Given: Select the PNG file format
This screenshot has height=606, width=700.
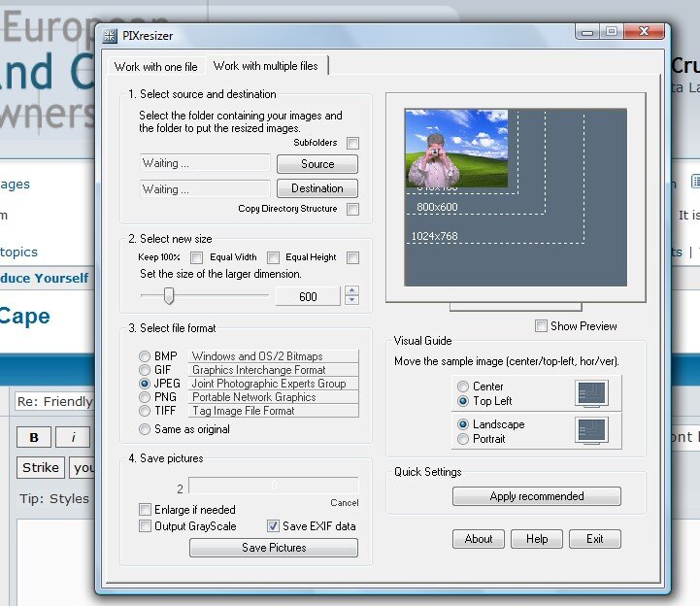Looking at the screenshot, I should pyautogui.click(x=145, y=397).
